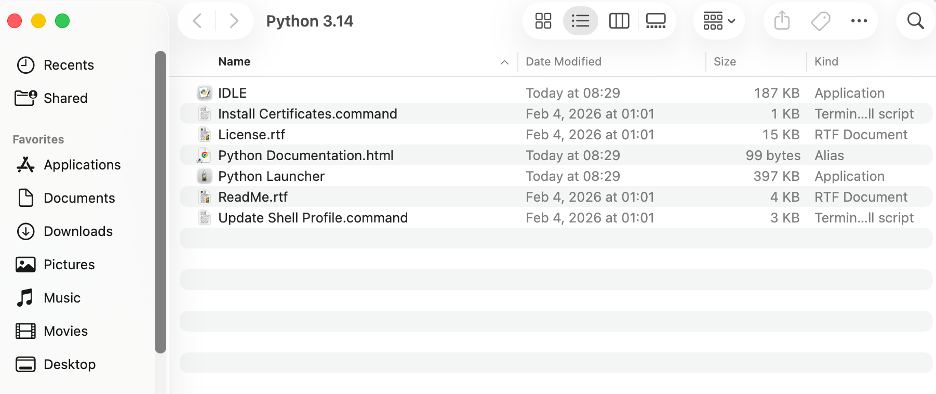The image size is (936, 394).
Task: Click the Documents page icon
Action: tap(25, 198)
